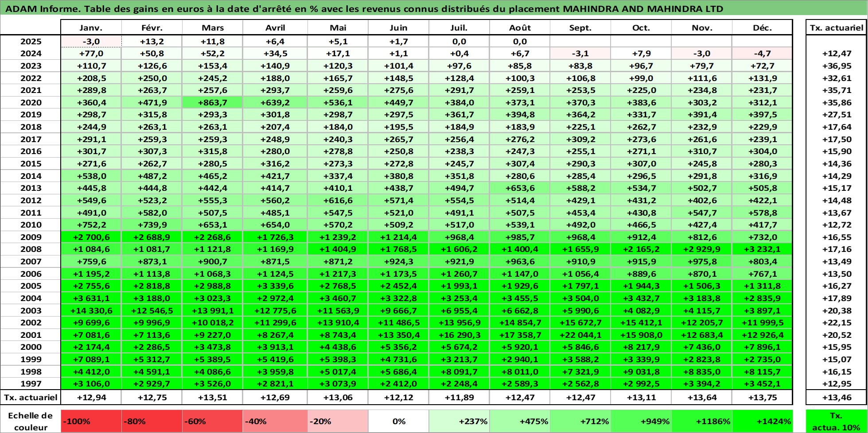This screenshot has width=868, height=433.
Task: Click the +15 672,7 cell for September 2002
Action: pyautogui.click(x=580, y=323)
